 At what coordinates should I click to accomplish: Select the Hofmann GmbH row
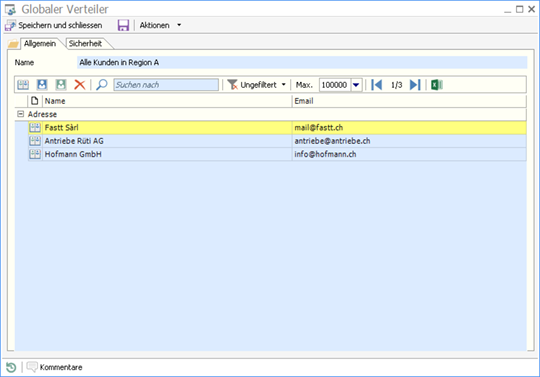tap(277, 154)
